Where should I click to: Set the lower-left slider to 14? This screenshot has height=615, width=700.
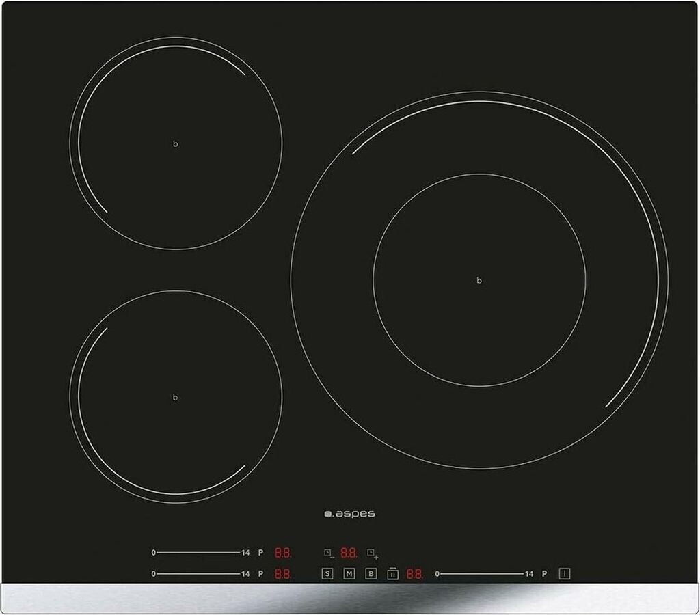pyautogui.click(x=243, y=573)
